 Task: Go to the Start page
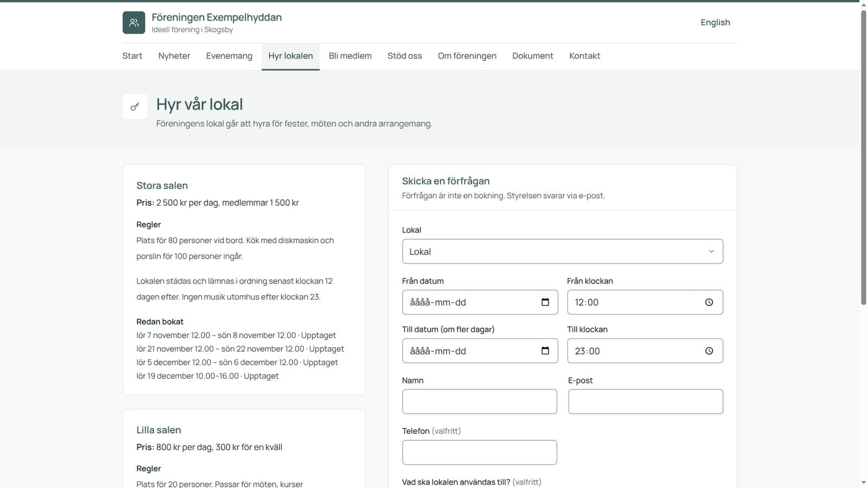[x=132, y=56]
